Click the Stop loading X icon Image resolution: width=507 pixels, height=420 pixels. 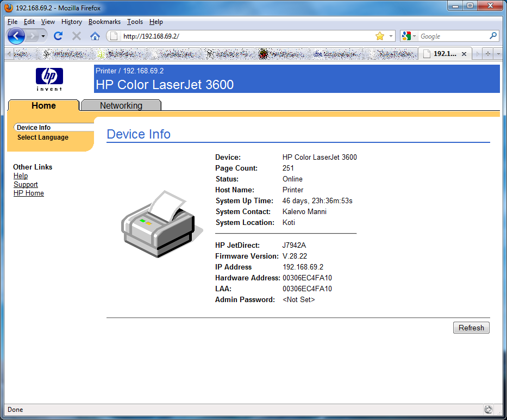coord(77,36)
